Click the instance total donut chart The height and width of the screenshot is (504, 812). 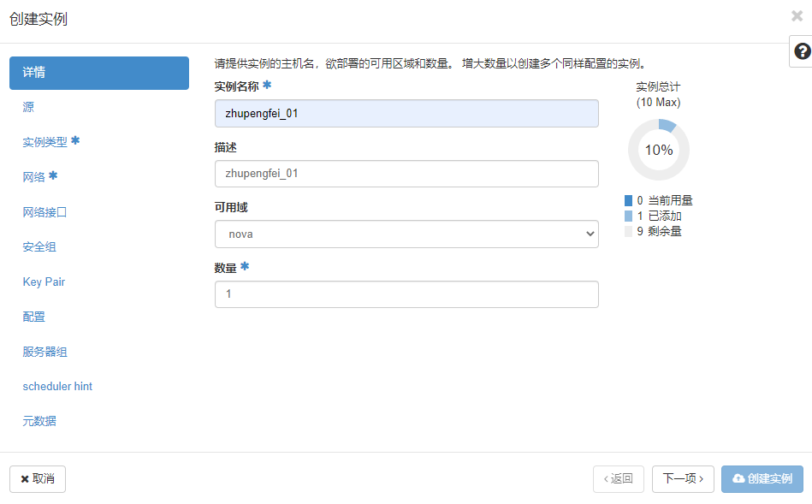[658, 150]
